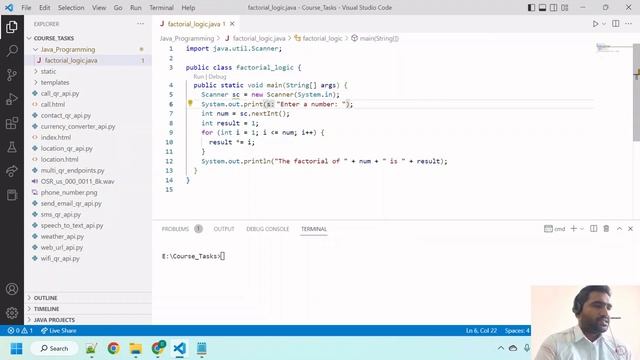Customize layout icon in title bar

(564, 8)
